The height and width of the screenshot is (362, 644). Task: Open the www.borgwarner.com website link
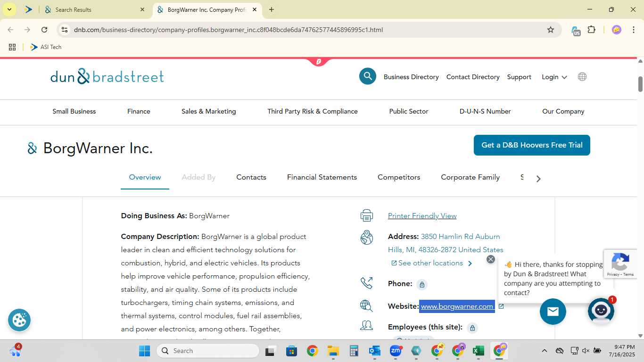click(457, 306)
